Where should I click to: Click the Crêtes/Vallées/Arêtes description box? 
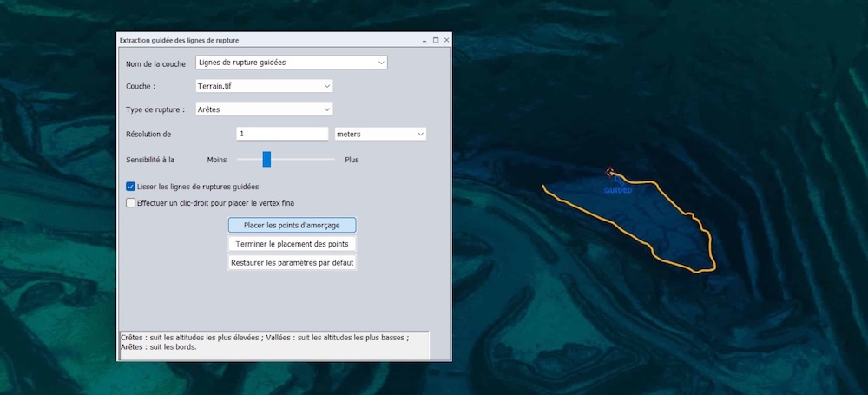pyautogui.click(x=273, y=342)
